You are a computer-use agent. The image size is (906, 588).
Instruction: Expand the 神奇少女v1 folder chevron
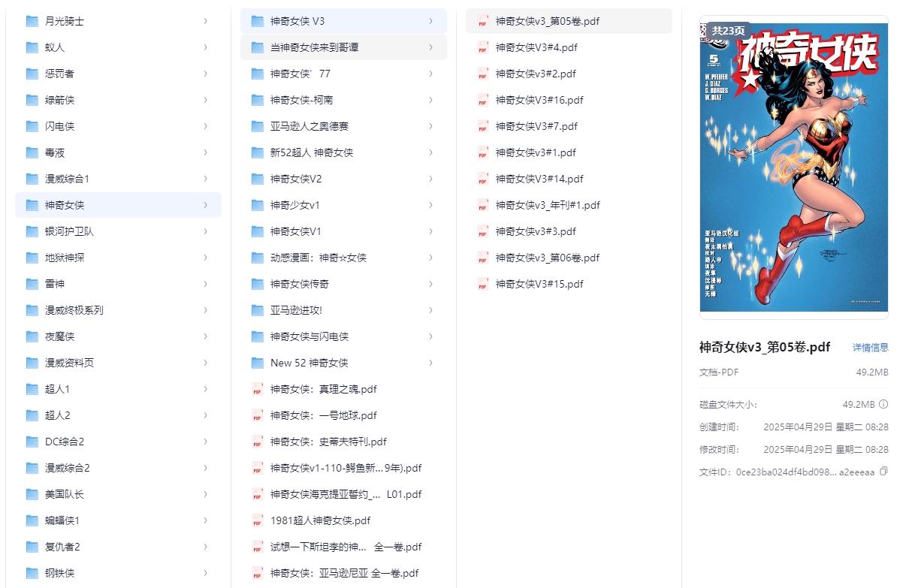point(430,205)
